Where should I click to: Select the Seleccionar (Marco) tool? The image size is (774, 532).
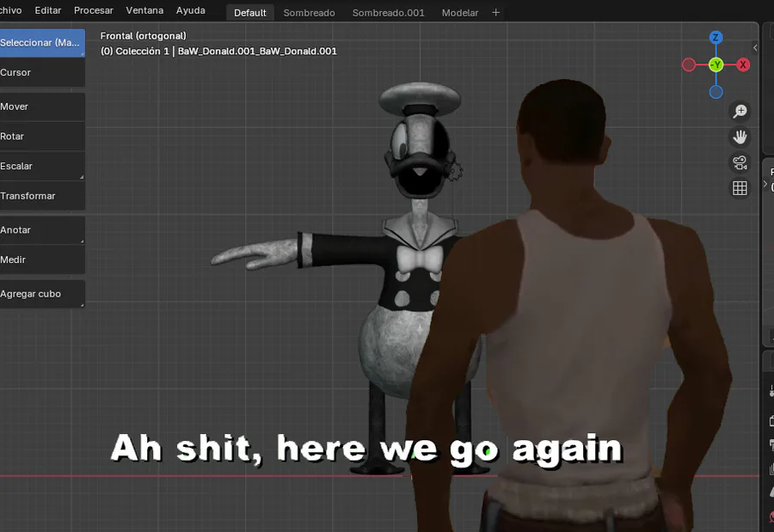(42, 43)
